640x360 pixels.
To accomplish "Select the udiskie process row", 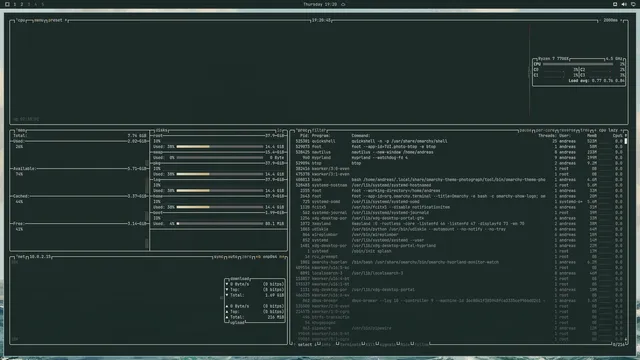I will click(459, 229).
